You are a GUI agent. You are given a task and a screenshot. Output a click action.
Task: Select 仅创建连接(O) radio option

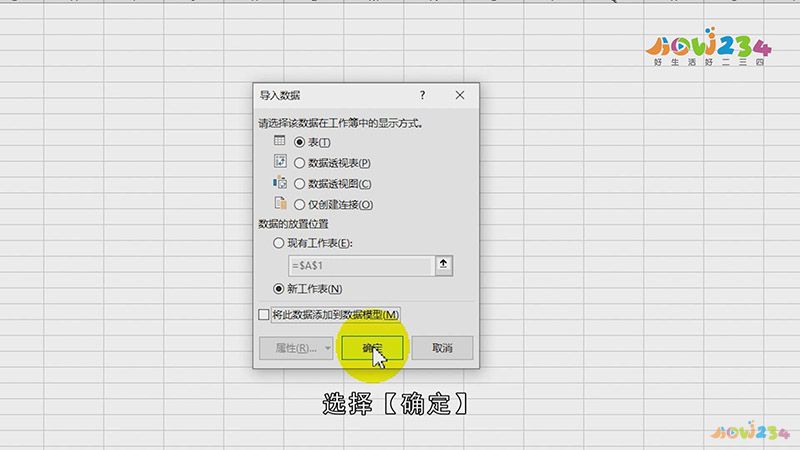coord(299,205)
